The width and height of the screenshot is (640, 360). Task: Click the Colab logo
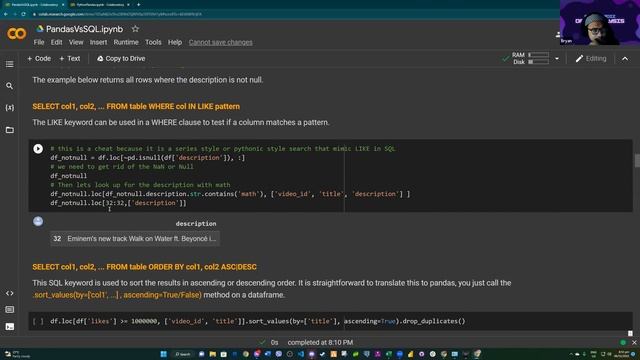click(17, 33)
